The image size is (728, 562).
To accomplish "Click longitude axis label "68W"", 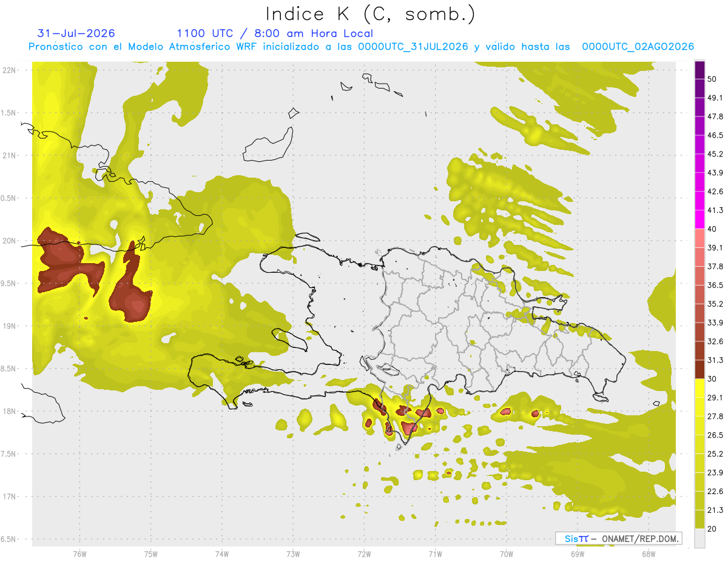I will point(648,554).
